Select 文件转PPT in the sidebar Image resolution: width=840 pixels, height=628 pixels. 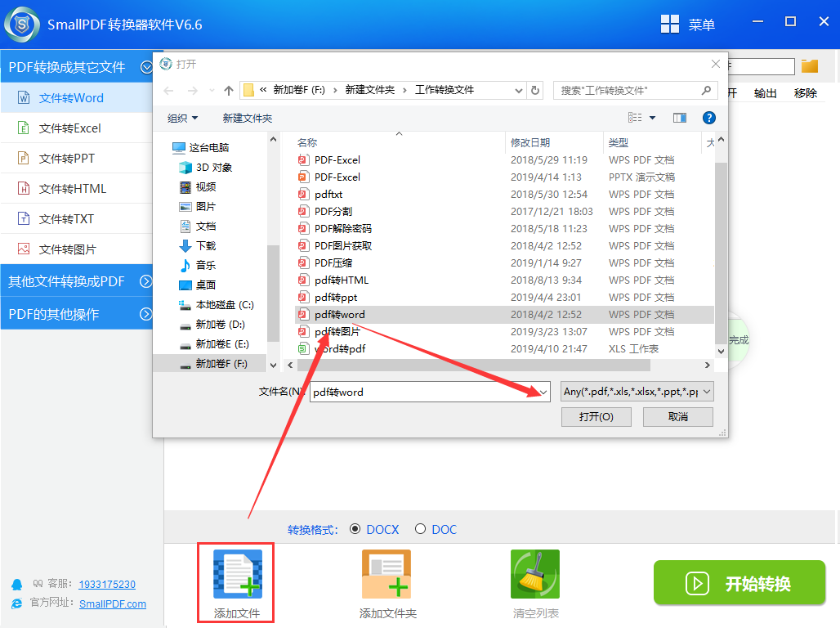point(77,158)
